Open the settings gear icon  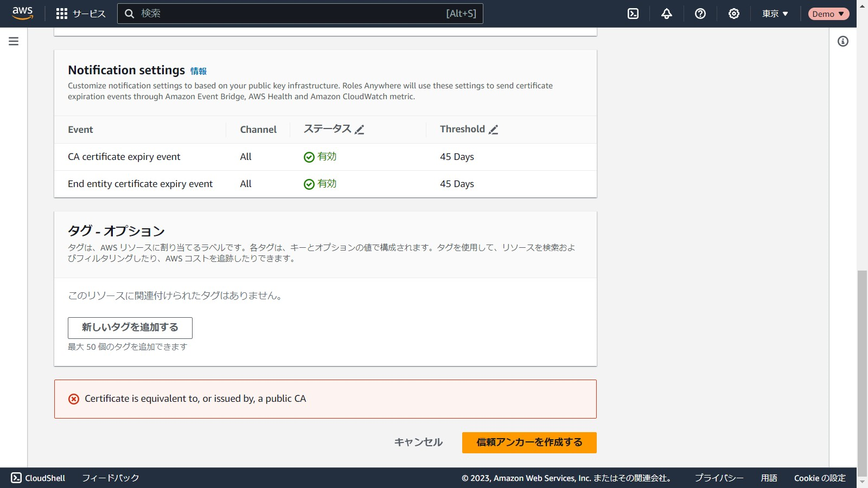734,14
